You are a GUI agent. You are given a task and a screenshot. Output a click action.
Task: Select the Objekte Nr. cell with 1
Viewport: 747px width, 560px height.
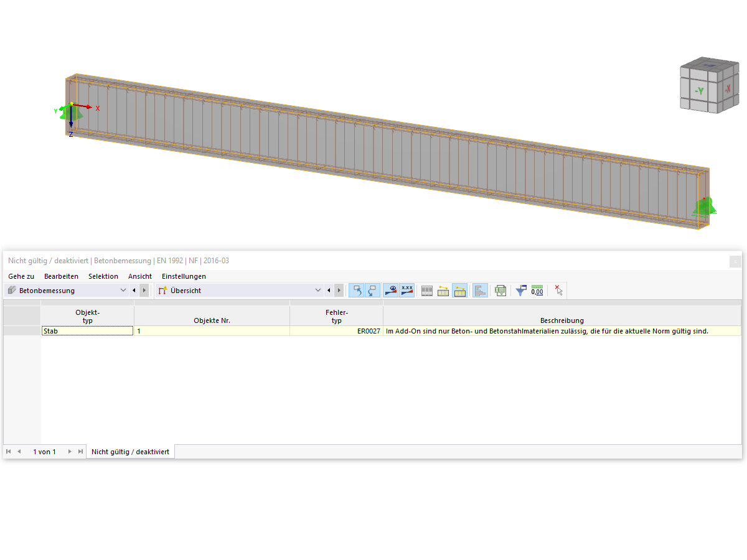tap(212, 331)
